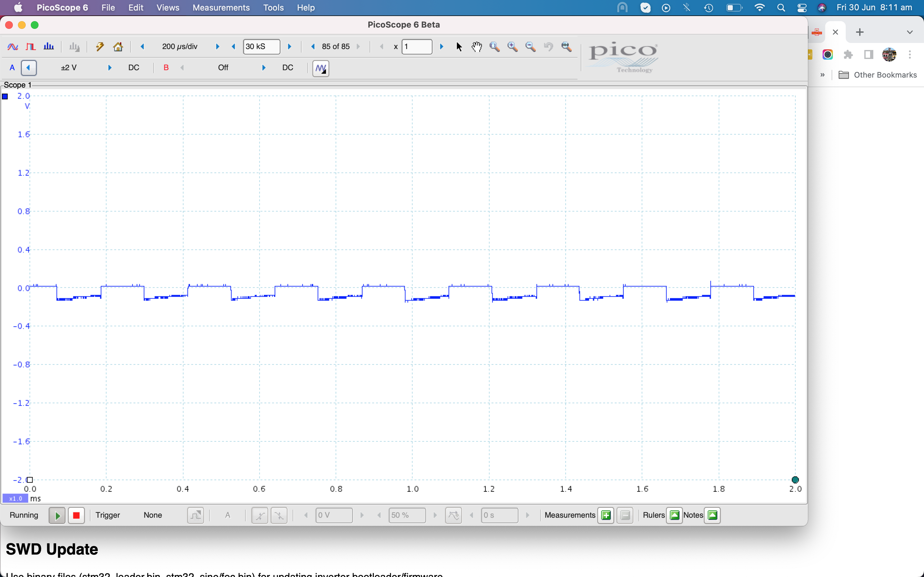The height and width of the screenshot is (577, 924).
Task: Add a measurement with plus button
Action: click(605, 515)
